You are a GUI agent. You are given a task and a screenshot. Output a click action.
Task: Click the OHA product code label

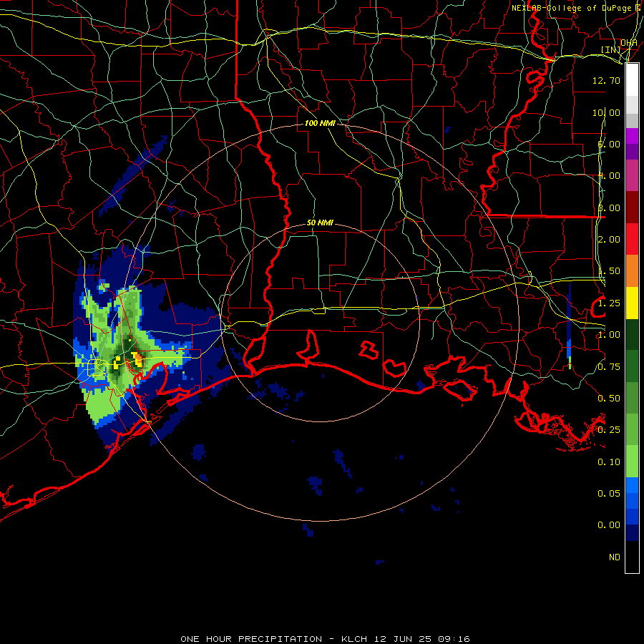[629, 42]
